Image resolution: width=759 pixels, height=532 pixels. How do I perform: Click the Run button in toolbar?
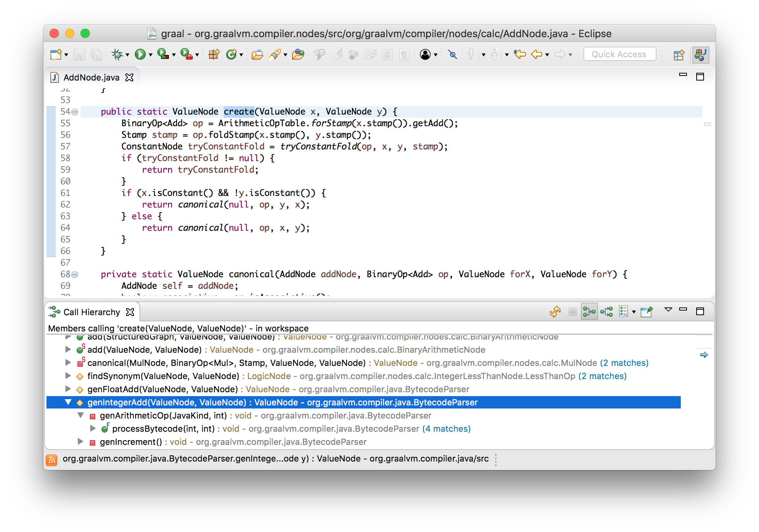click(x=142, y=53)
